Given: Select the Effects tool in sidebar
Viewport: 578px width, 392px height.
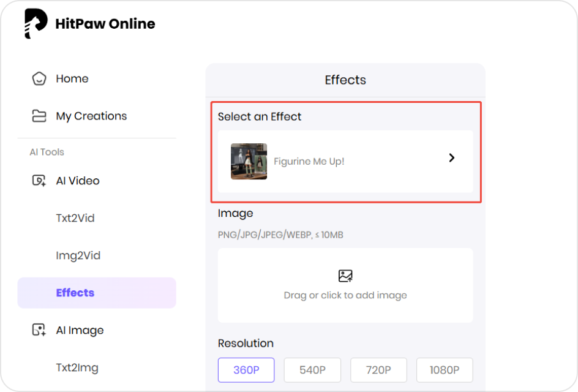Looking at the screenshot, I should coord(75,293).
